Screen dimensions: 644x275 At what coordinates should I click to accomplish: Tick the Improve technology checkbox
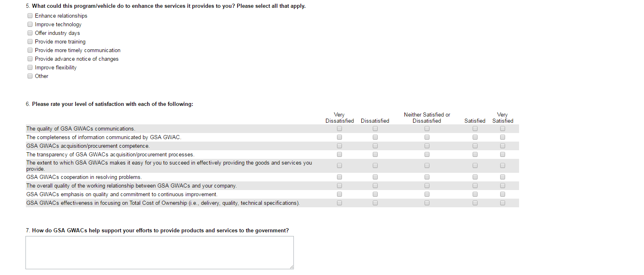[x=30, y=24]
